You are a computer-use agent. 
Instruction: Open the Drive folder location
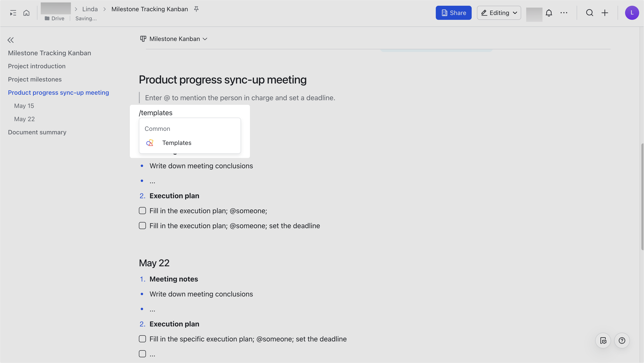point(55,19)
